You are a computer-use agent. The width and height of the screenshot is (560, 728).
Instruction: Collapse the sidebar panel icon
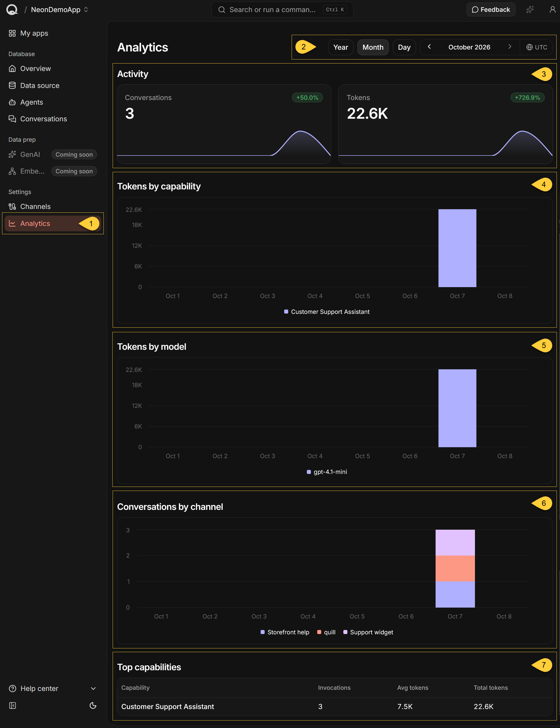(12, 705)
